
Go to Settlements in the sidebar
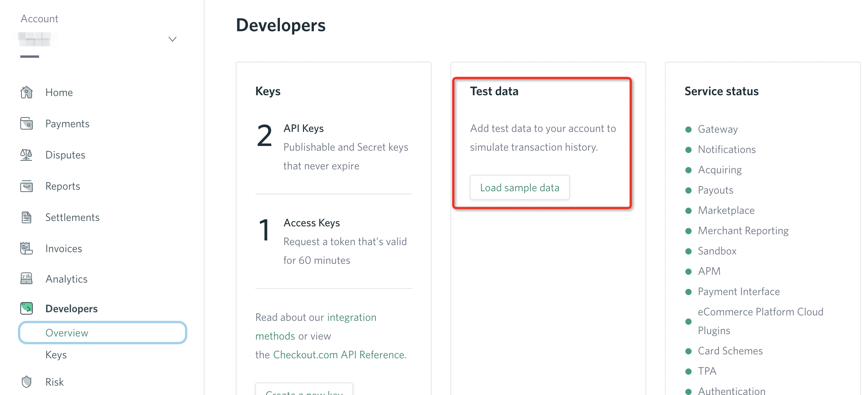(x=72, y=217)
